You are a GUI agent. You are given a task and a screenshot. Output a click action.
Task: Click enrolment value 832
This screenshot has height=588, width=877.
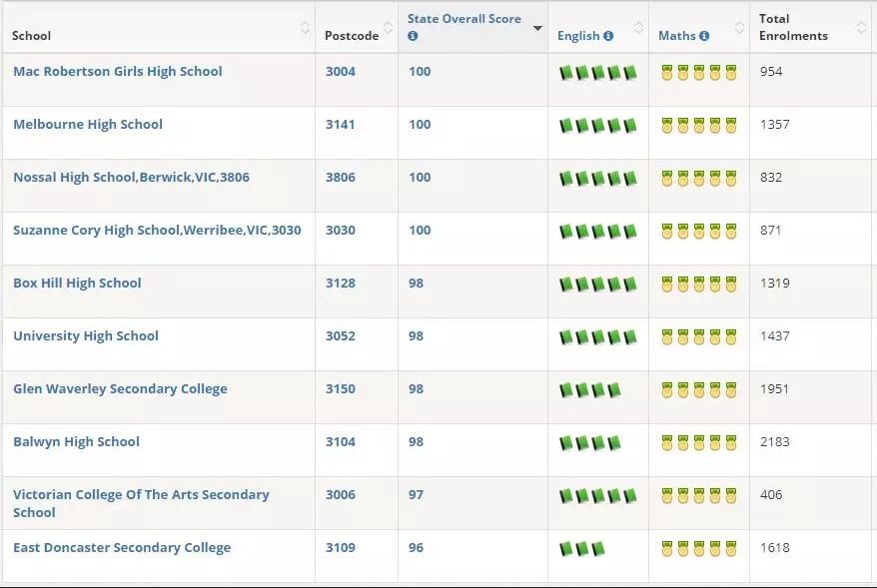771,177
